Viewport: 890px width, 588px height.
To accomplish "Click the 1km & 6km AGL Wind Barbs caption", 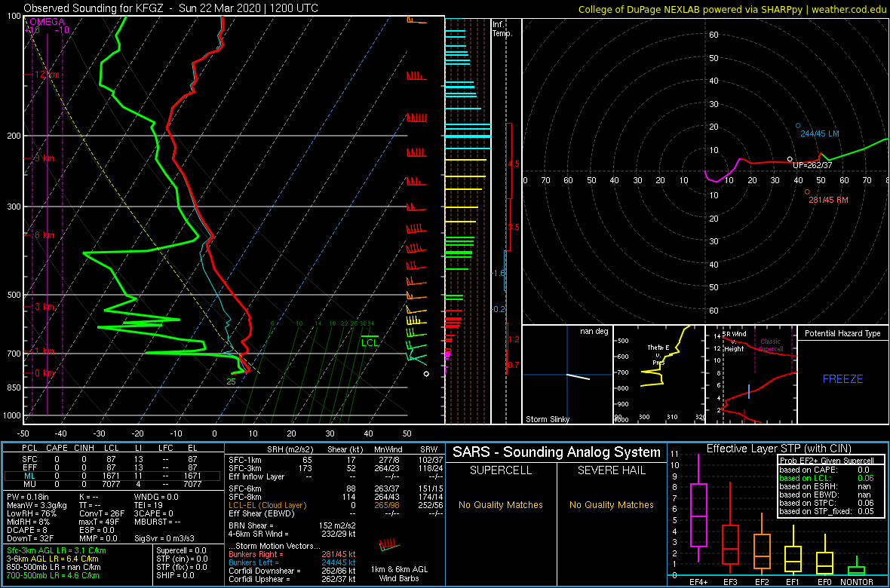I will 400,574.
